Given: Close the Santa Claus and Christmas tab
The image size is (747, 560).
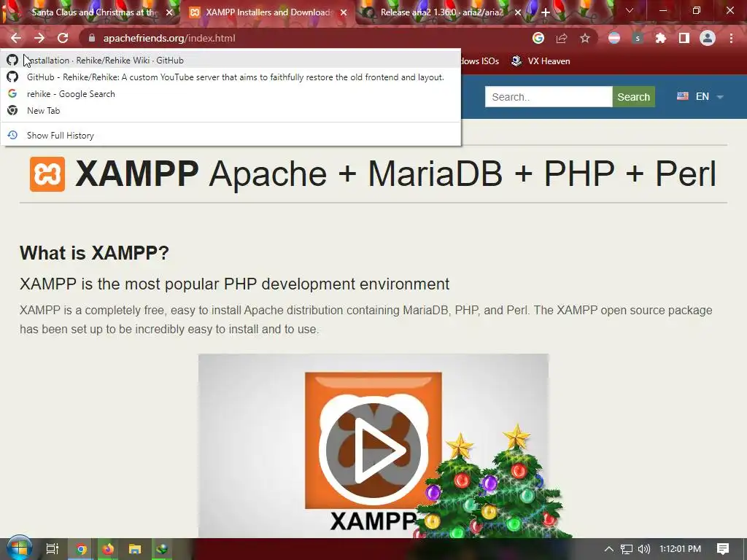Looking at the screenshot, I should click(169, 12).
